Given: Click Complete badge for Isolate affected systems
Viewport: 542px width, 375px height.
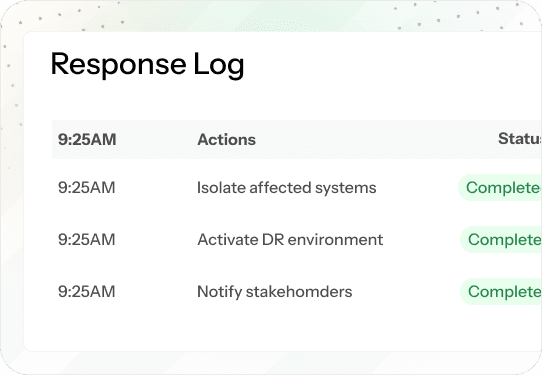Looking at the screenshot, I should click(x=500, y=188).
